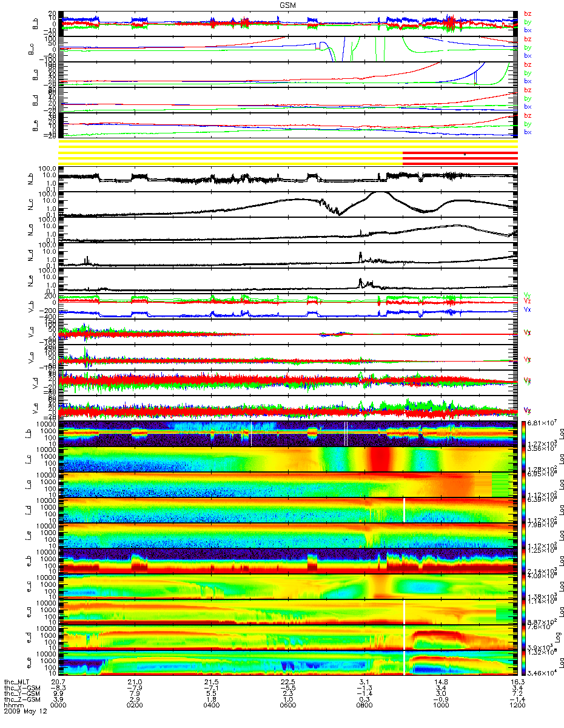Click the MLT value 14.8

point(440,682)
